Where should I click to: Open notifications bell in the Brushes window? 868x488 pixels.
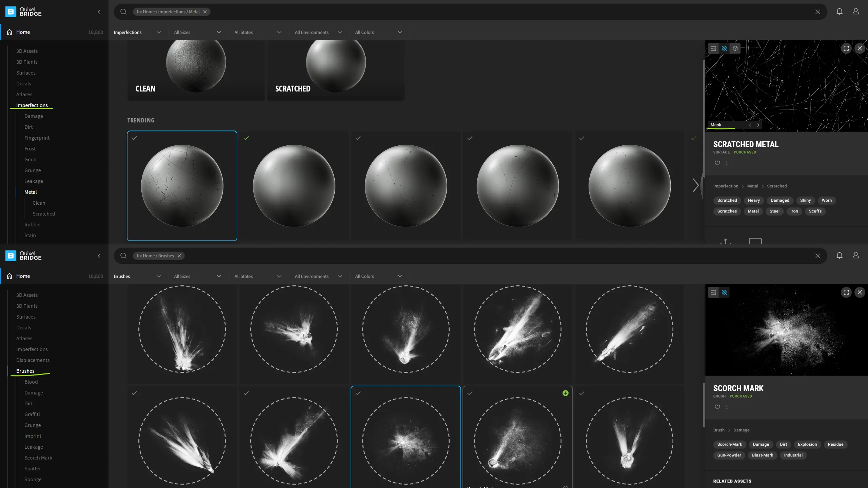839,256
